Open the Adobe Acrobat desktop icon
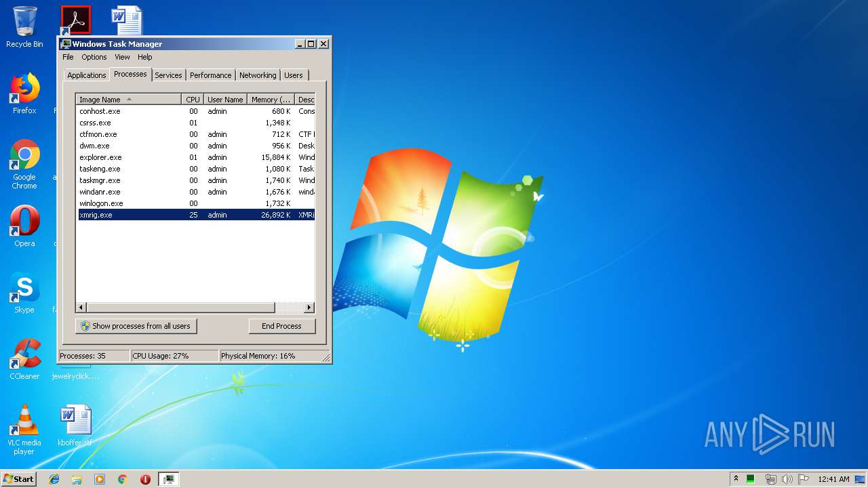868x488 pixels. click(x=75, y=20)
